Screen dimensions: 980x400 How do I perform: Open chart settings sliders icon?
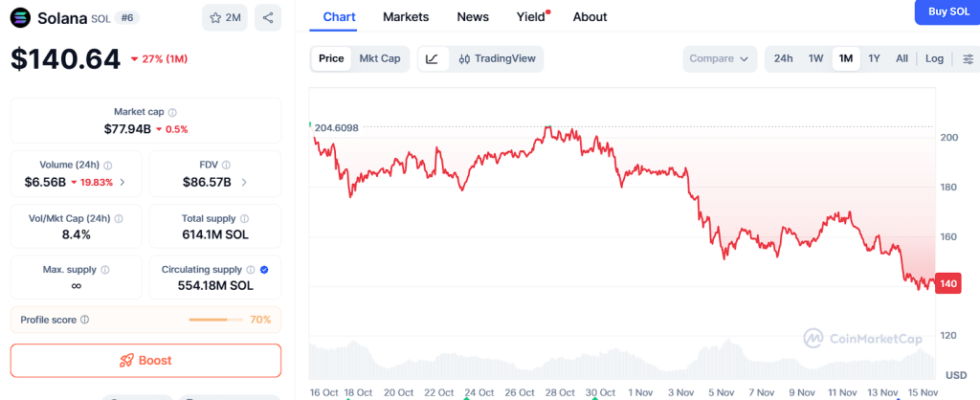(x=969, y=58)
